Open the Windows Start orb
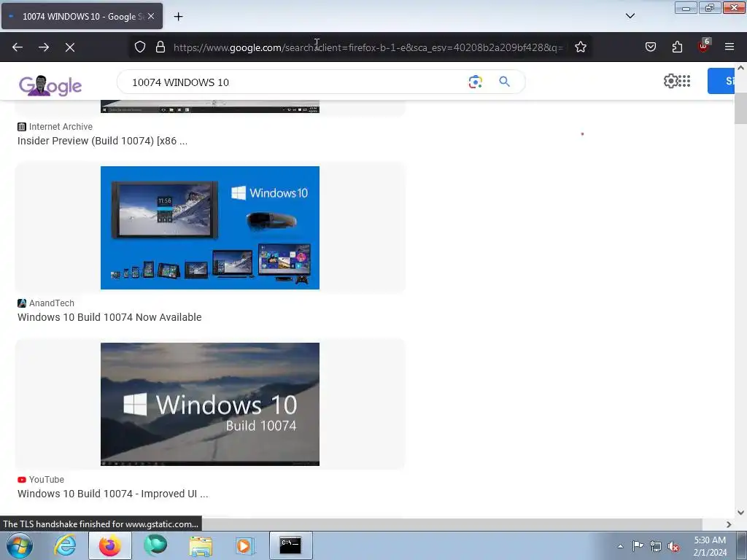Screen dimensions: 747x560 [20, 545]
